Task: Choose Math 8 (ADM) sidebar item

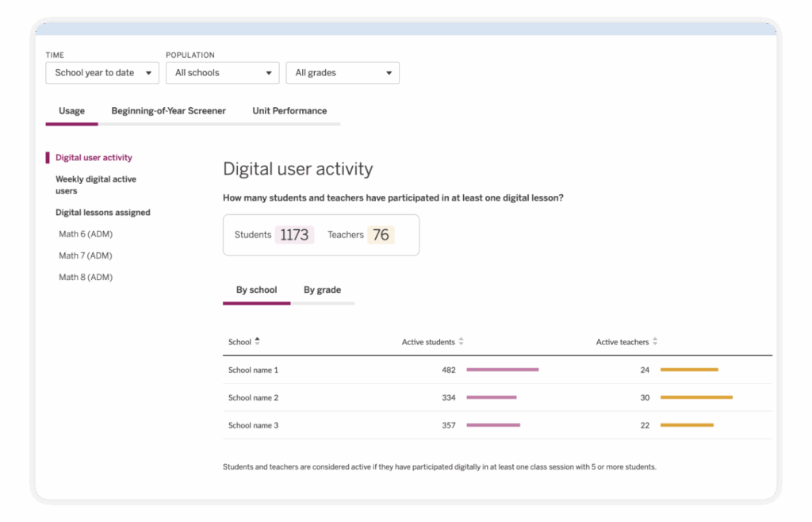Action: coord(86,278)
